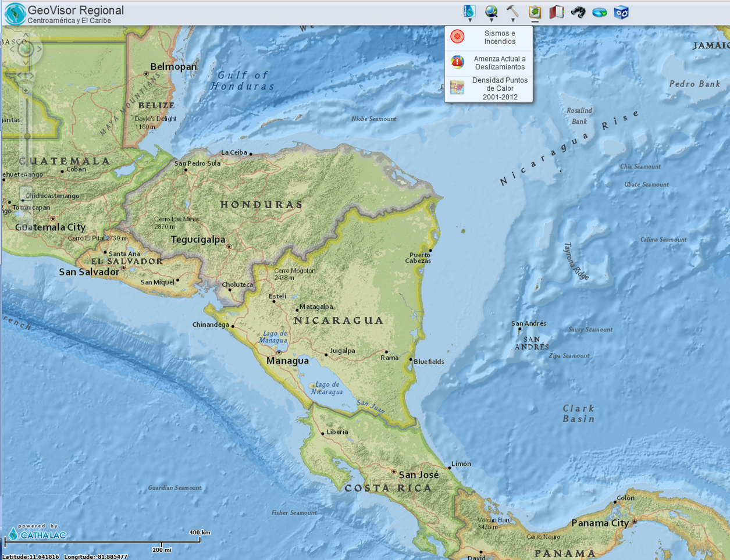Screen dimensions: 730x560
Task: Open the red address book icon
Action: [x=557, y=12]
